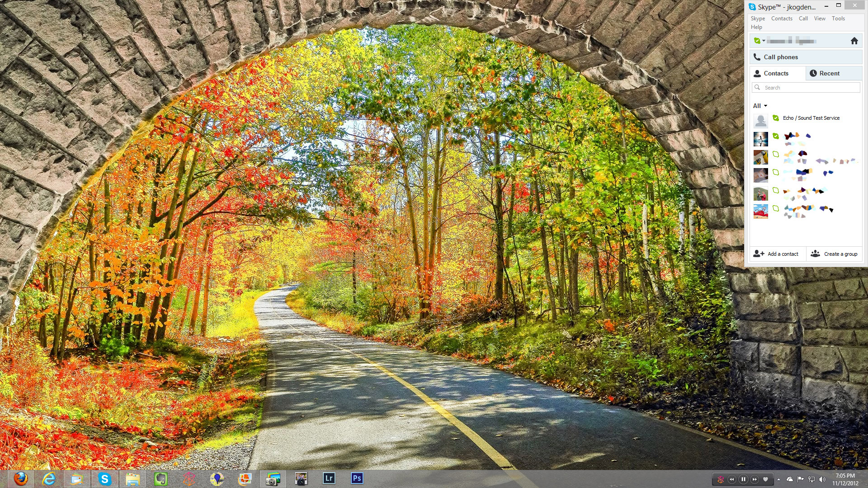Click the Zune heart favorite icon
Screen dimensions: 868x488
tap(765, 479)
